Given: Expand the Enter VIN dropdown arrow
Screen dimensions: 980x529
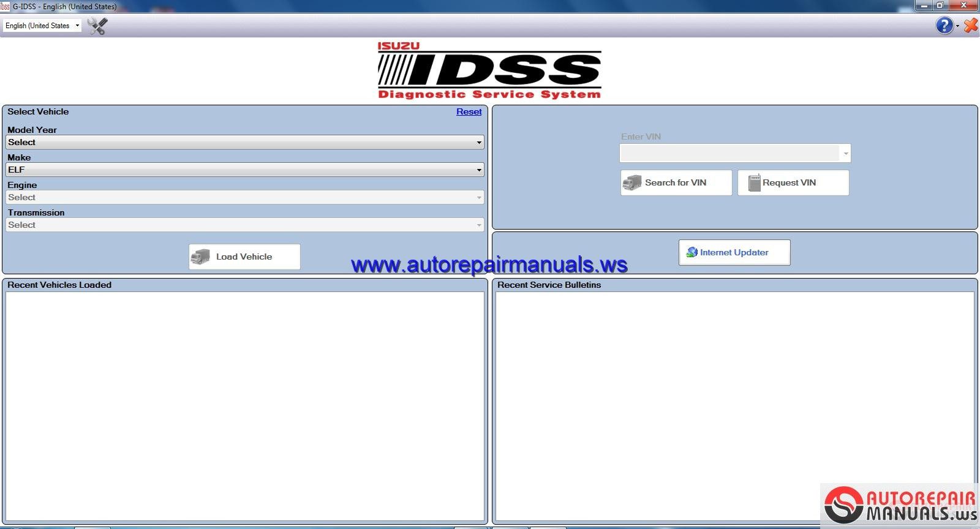Looking at the screenshot, I should coord(846,153).
